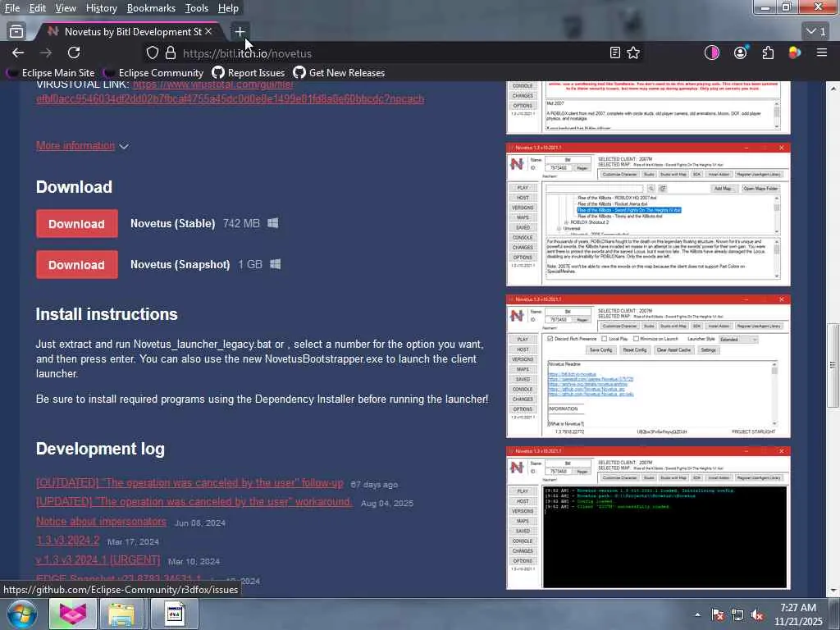The image size is (840, 630).
Task: Go back to the previous page
Action: [18, 52]
